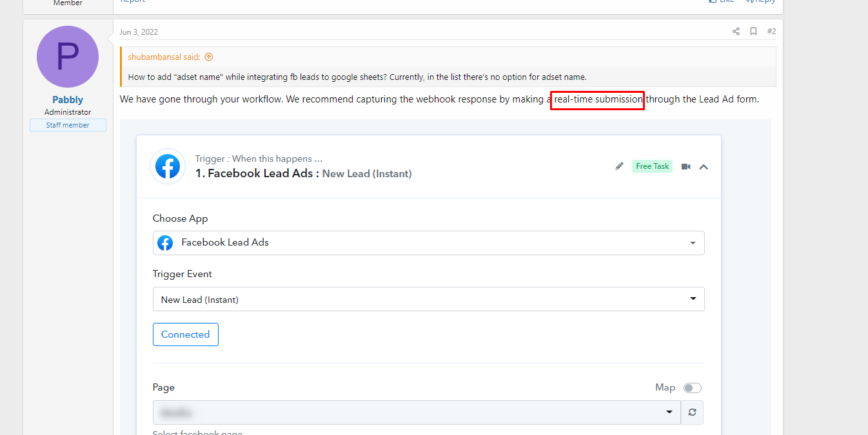Open the Jun 3, 2022 post date link
This screenshot has width=868, height=435.
(139, 32)
